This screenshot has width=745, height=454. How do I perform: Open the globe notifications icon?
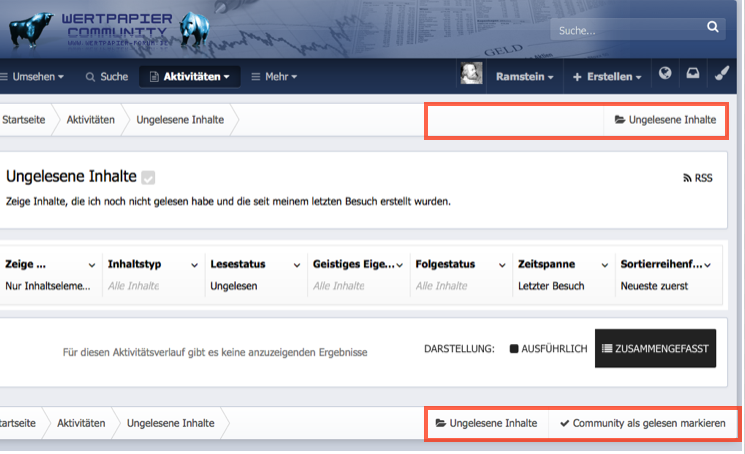tap(665, 73)
